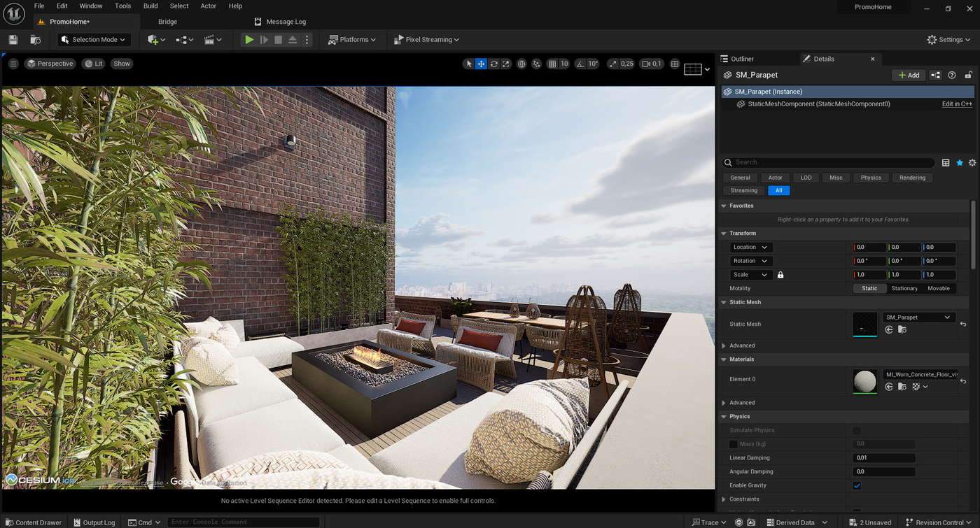Toggle grid snapping icon in viewport
The image size is (980, 528).
pyautogui.click(x=552, y=64)
